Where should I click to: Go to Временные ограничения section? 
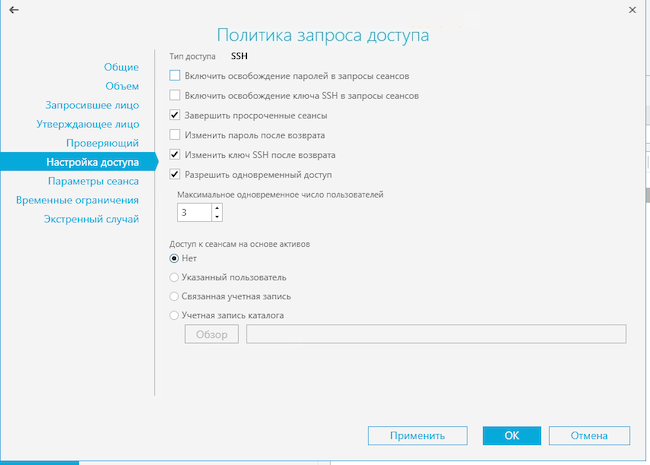(x=77, y=201)
